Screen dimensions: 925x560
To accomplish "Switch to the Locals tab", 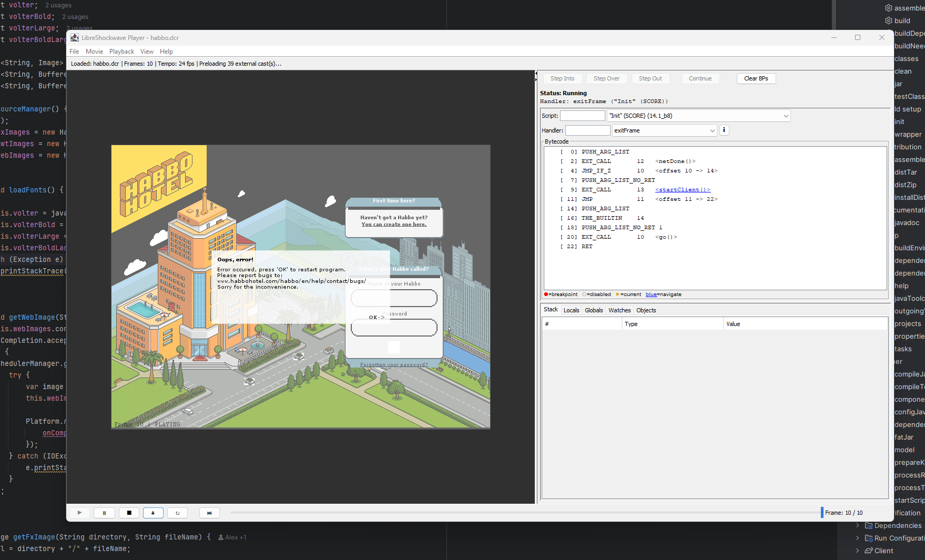I will click(x=571, y=310).
